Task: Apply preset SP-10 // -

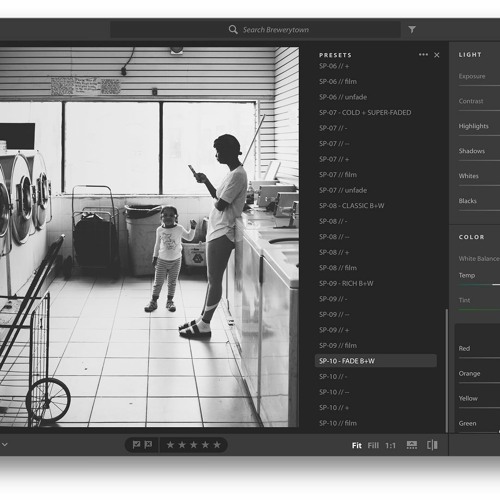Action: coord(333,377)
